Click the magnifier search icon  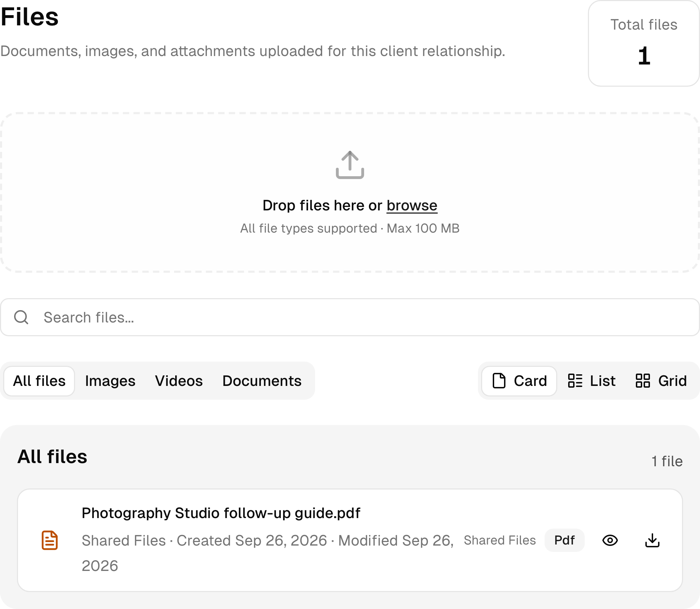pyautogui.click(x=21, y=317)
